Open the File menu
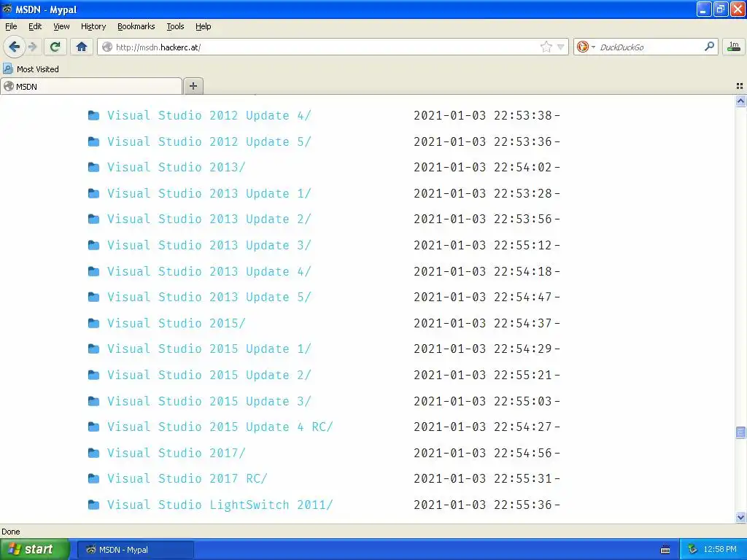Viewport: 747px width, 560px height. coord(11,26)
